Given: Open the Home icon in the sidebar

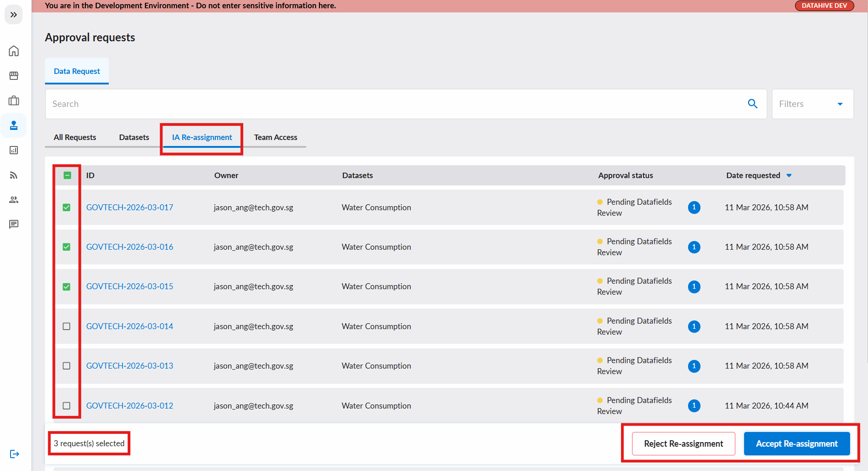Looking at the screenshot, I should (x=14, y=51).
